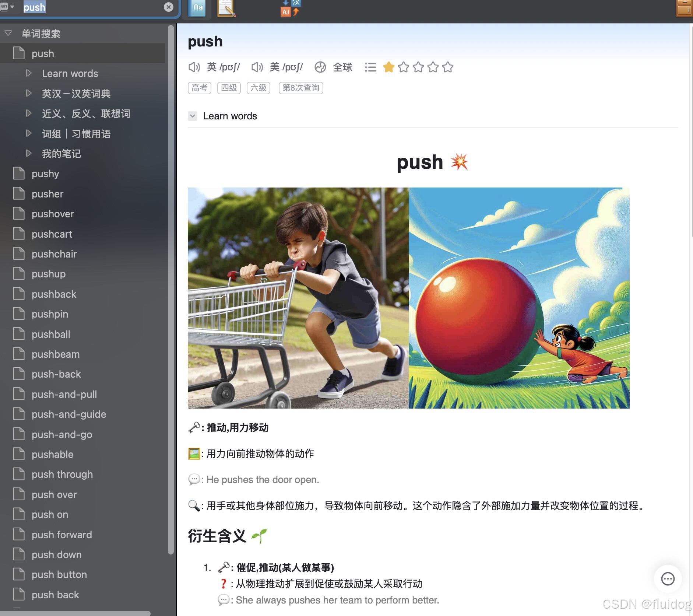The height and width of the screenshot is (616, 693).
Task: Open the push-and-guide entry
Action: click(82, 414)
